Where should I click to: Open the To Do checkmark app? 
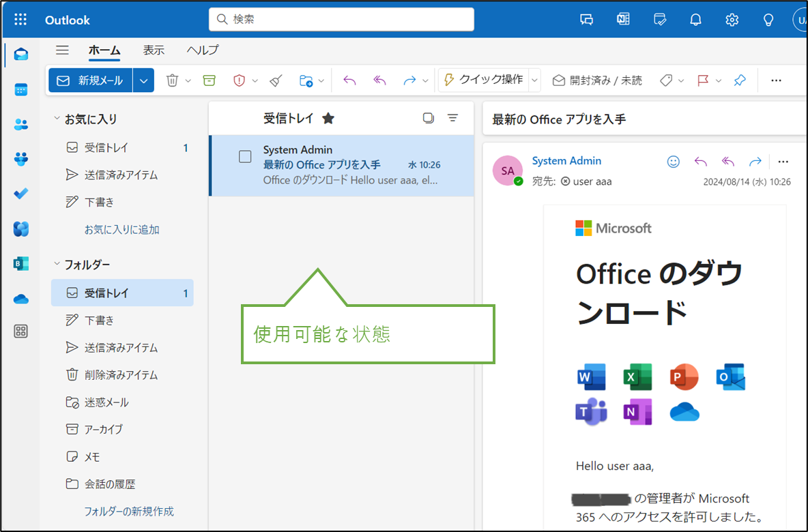[x=21, y=194]
